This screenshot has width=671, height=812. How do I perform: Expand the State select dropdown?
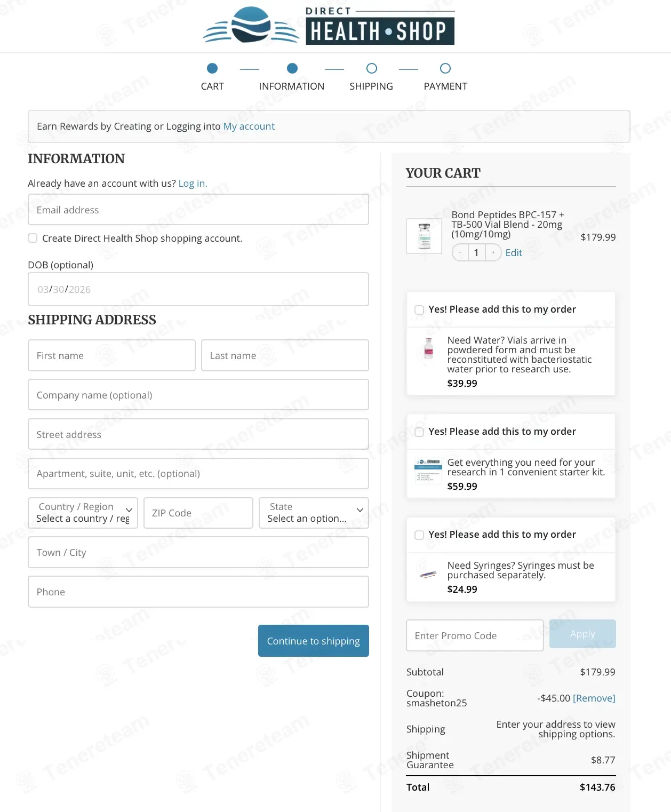point(314,513)
